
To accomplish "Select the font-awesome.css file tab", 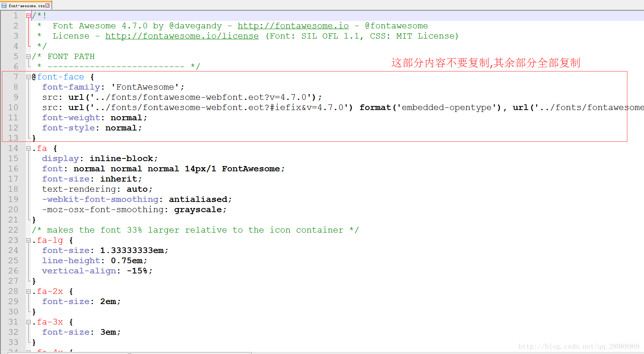I will (26, 5).
